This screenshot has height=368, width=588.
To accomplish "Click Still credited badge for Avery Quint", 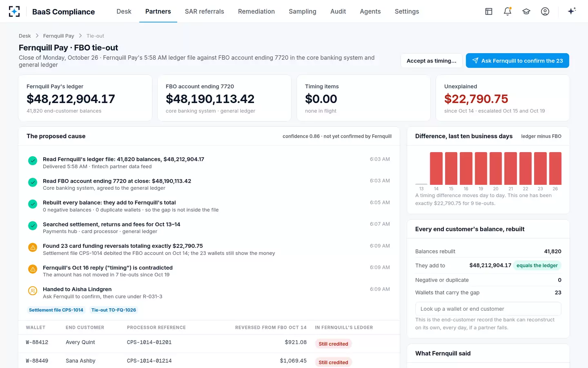I will (x=333, y=344).
